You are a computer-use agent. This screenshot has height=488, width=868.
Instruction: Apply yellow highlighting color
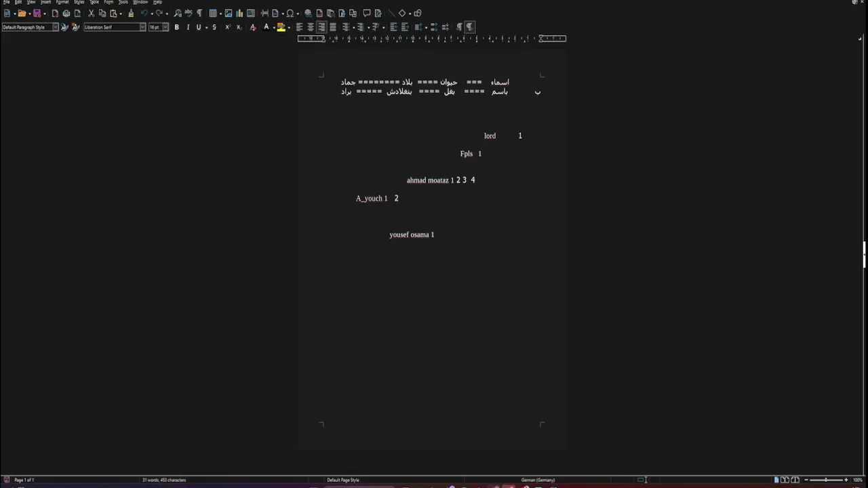281,27
